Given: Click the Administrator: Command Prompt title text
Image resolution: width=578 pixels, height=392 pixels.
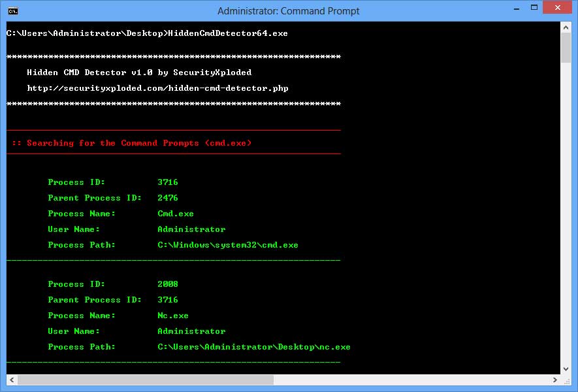Looking at the screenshot, I should pos(288,11).
